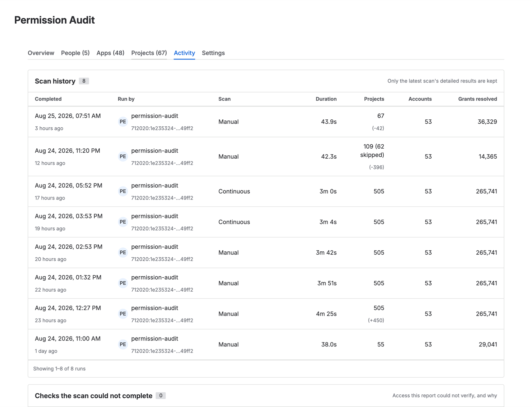
Task: Click the PE avatar in the 12:27 PM row
Action: [x=123, y=314]
